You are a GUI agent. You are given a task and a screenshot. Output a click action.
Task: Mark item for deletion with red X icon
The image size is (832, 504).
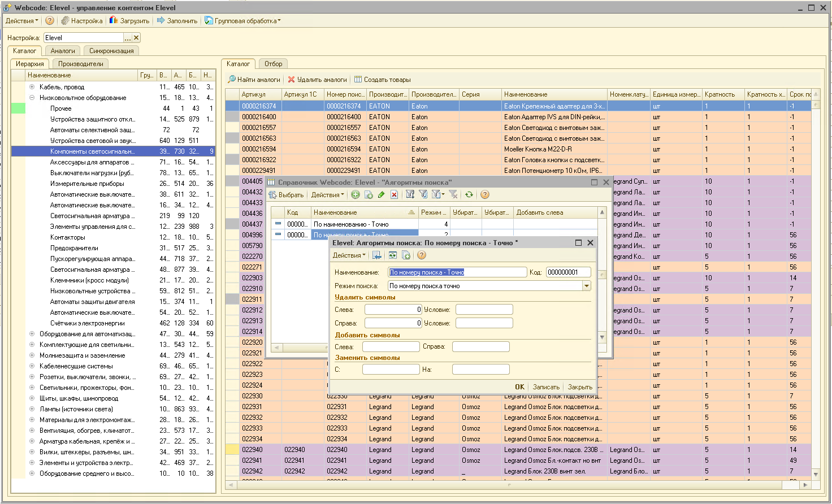(x=394, y=195)
